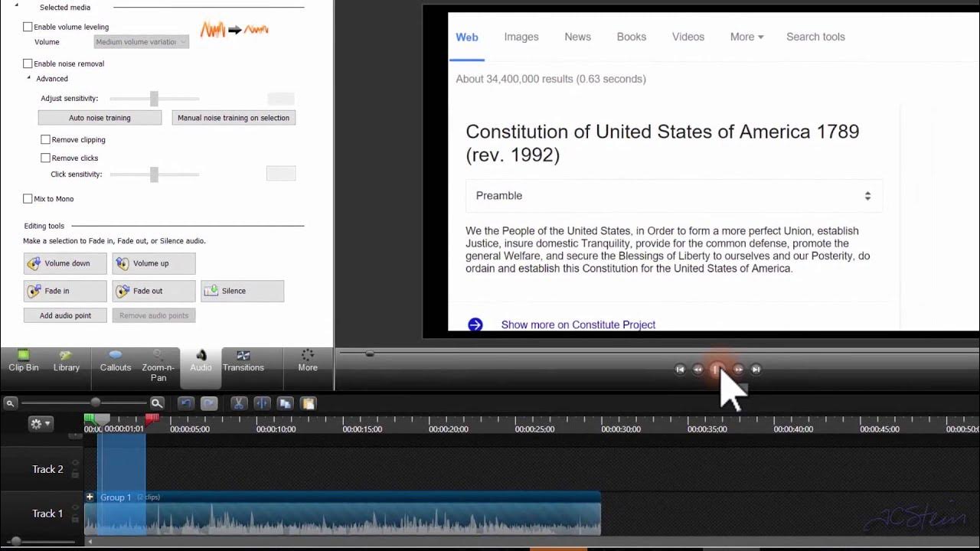Pause playback in the preview player
980x551 pixels.
[x=717, y=370]
